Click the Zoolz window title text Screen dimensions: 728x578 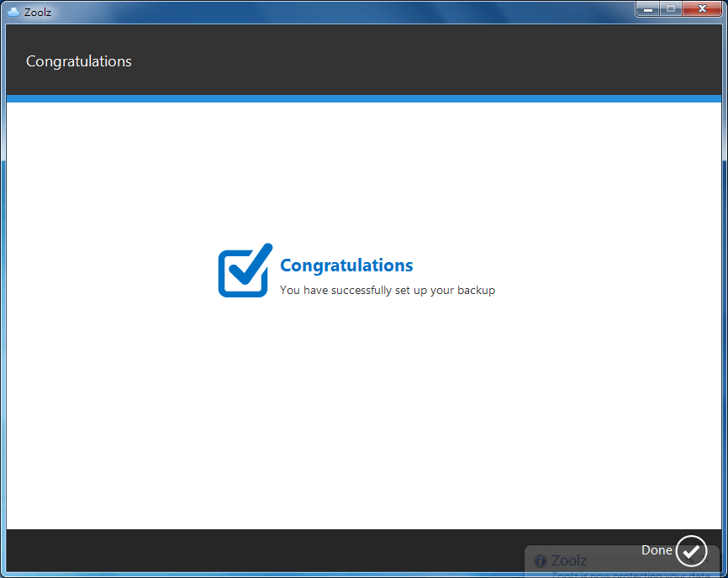point(38,13)
